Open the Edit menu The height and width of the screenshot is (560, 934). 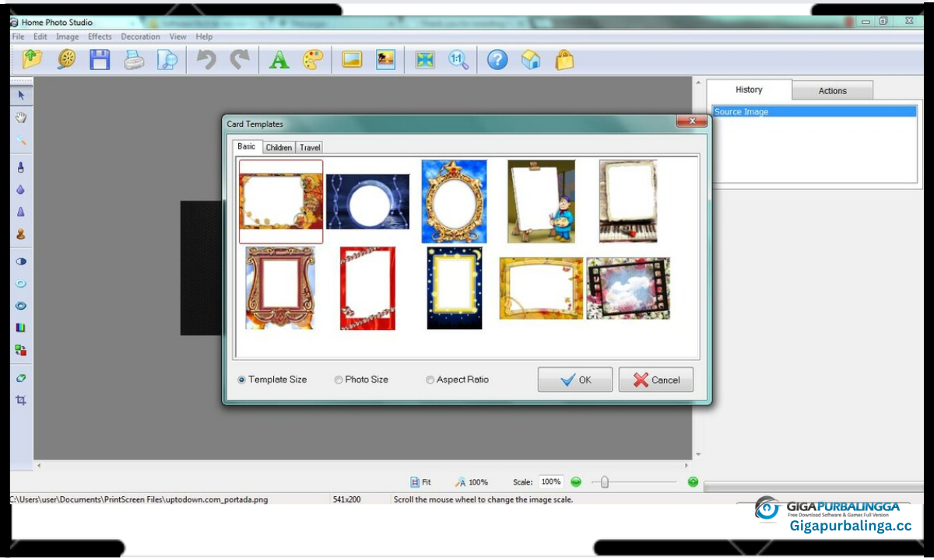[x=40, y=37]
